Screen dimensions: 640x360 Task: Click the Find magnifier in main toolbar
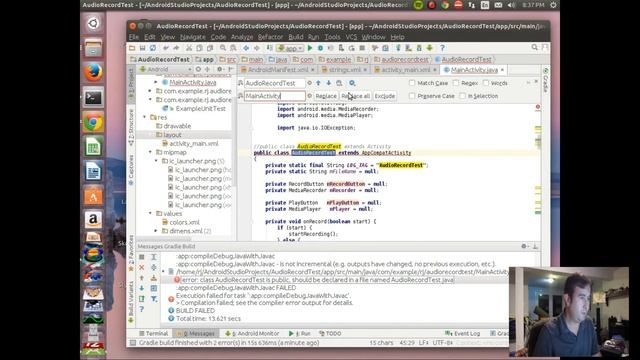click(x=223, y=48)
